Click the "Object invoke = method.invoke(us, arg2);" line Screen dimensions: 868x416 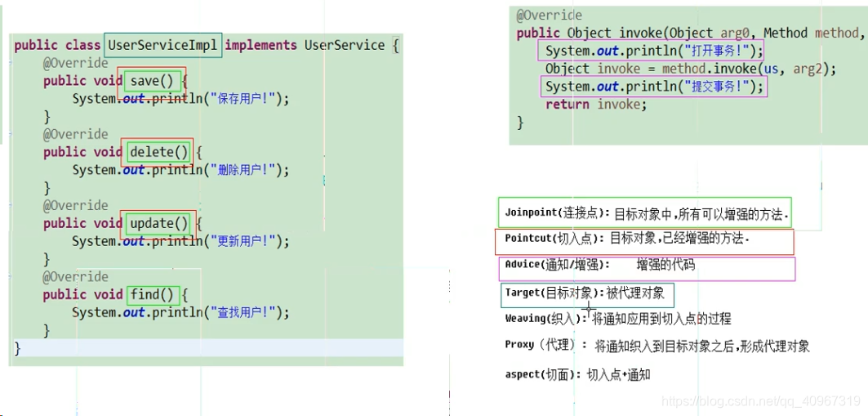coord(691,69)
